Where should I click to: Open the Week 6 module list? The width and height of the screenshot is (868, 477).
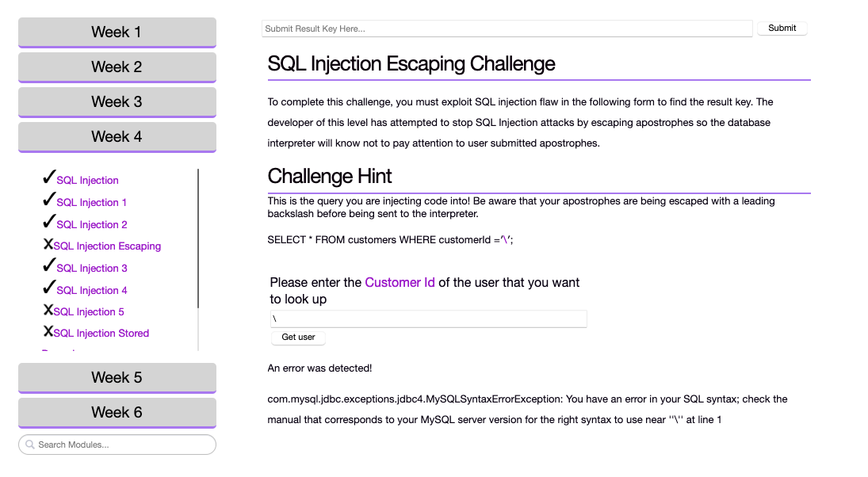(117, 412)
